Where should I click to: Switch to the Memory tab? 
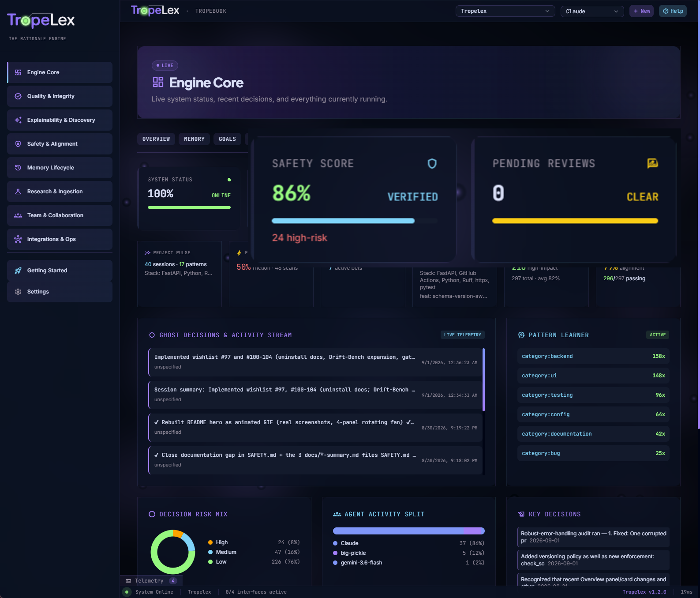(195, 139)
